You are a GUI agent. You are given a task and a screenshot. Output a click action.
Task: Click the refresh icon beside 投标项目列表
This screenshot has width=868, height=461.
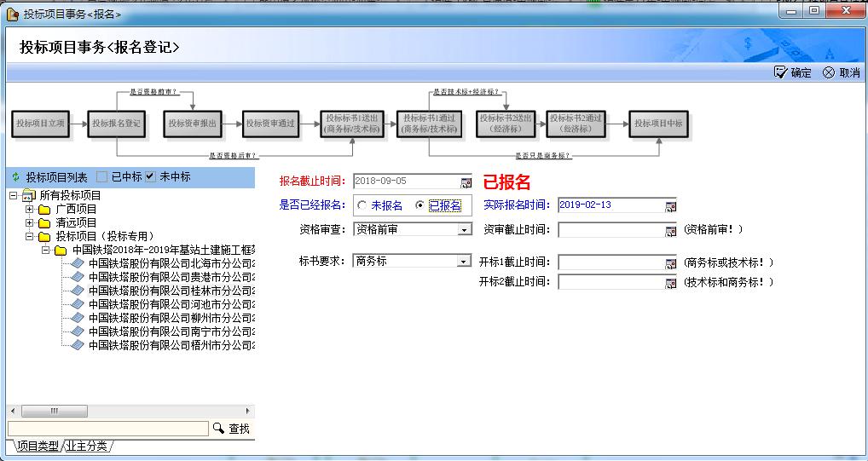click(x=15, y=177)
